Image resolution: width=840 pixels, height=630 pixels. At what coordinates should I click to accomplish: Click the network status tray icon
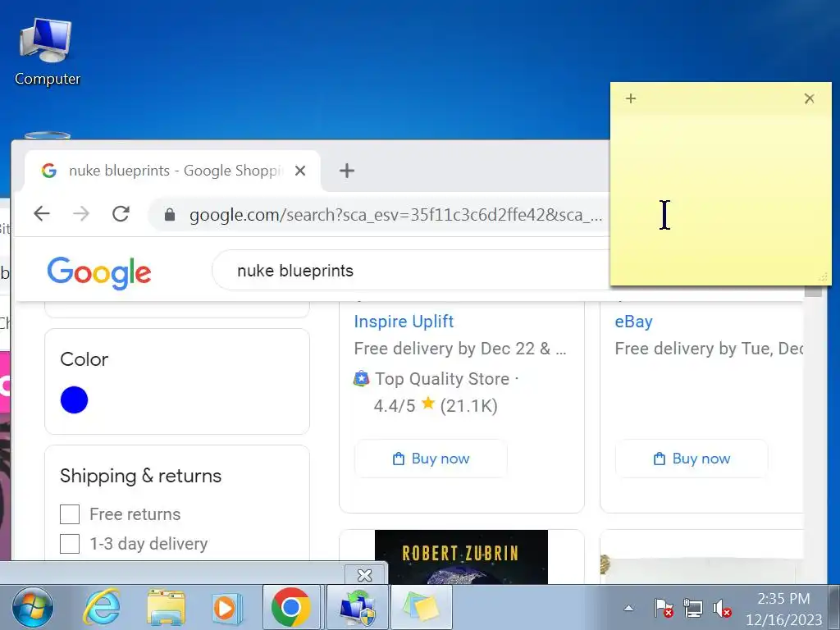point(692,609)
